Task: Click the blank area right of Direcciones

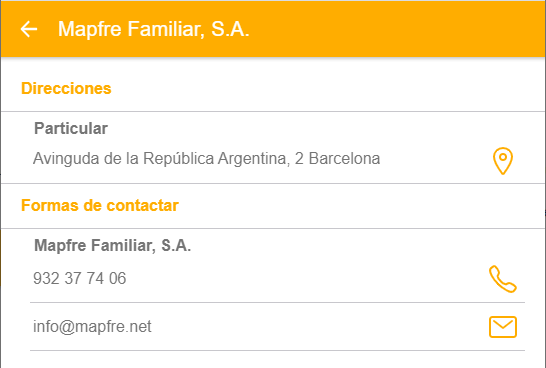Action: pyautogui.click(x=327, y=88)
